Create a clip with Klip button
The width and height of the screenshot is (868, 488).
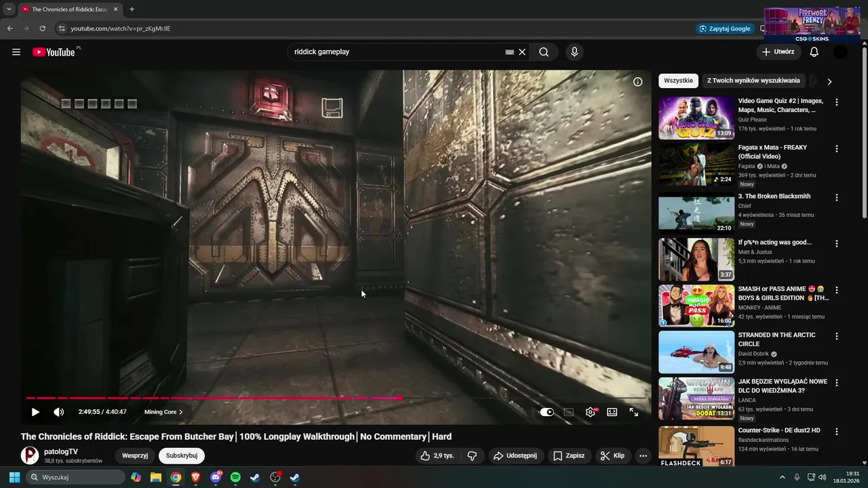[612, 456]
